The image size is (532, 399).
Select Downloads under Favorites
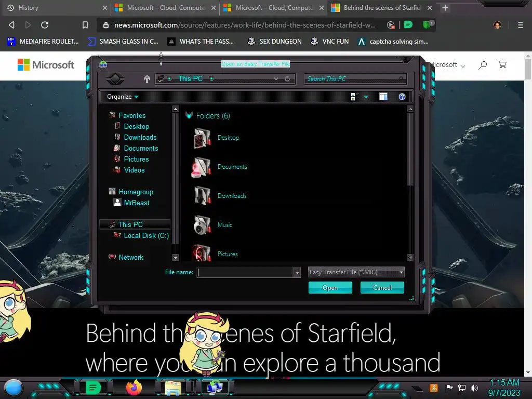click(x=140, y=137)
